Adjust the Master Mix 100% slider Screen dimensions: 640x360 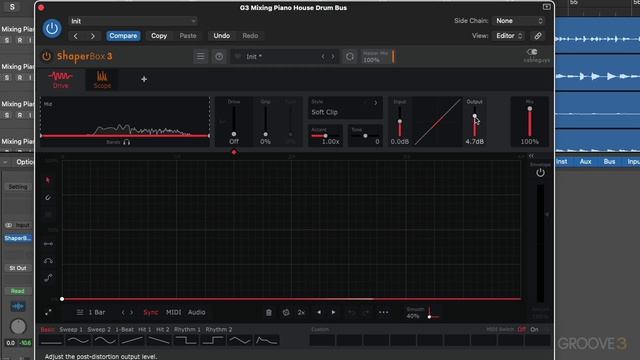tap(378, 57)
